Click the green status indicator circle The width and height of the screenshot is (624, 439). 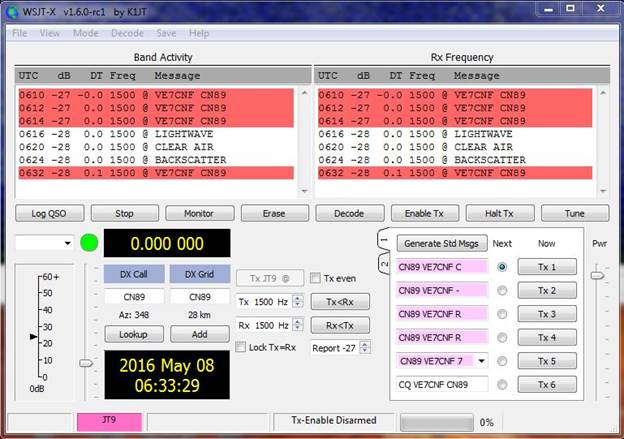tap(89, 243)
